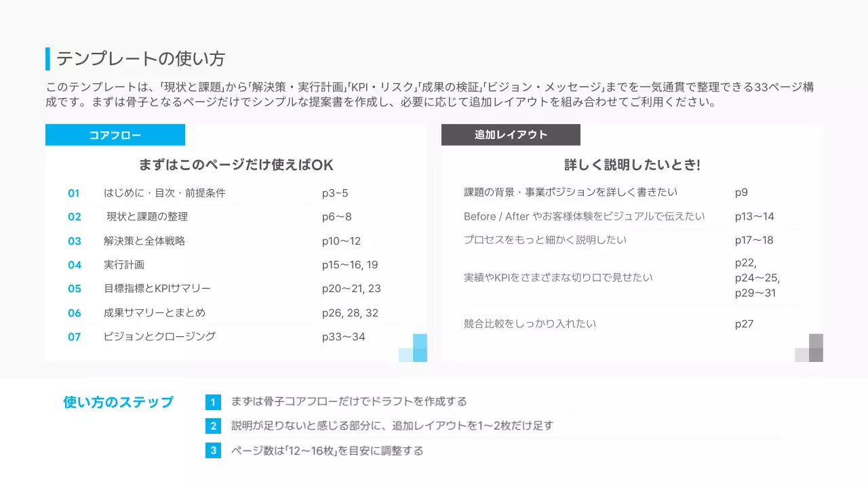
Task: Select the p33〜34 page reference
Action: coord(344,336)
